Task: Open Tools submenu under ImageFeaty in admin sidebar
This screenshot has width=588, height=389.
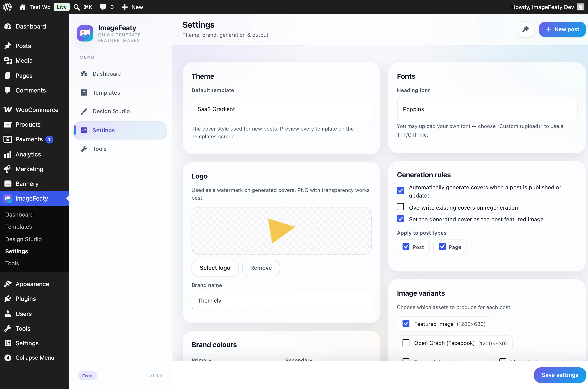Action: pos(12,263)
